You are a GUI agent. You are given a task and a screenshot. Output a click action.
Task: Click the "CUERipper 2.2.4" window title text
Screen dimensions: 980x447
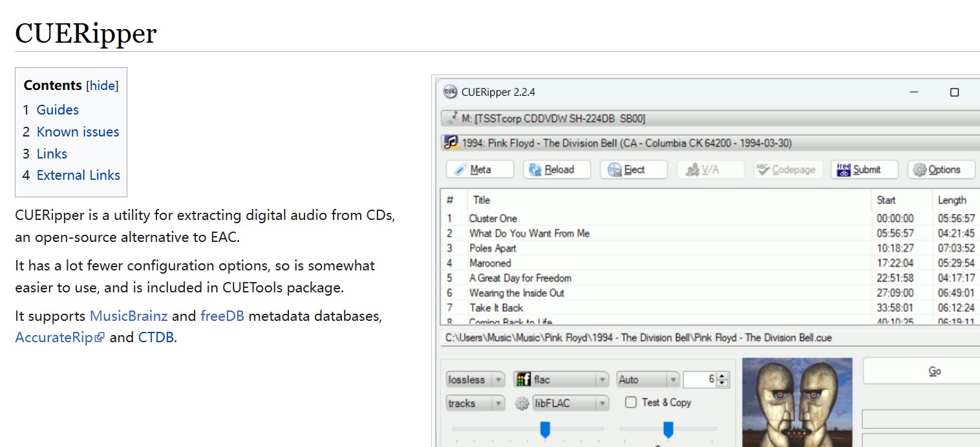(498, 92)
